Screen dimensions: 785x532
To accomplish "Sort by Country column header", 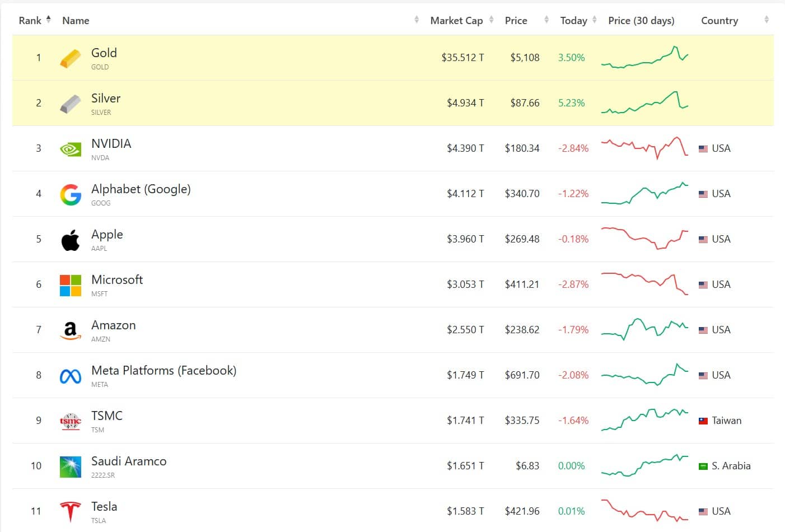I will coord(735,20).
